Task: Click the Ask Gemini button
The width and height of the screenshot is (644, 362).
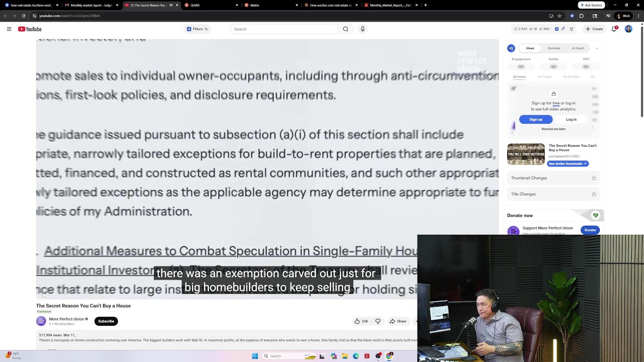Action: coord(591,5)
